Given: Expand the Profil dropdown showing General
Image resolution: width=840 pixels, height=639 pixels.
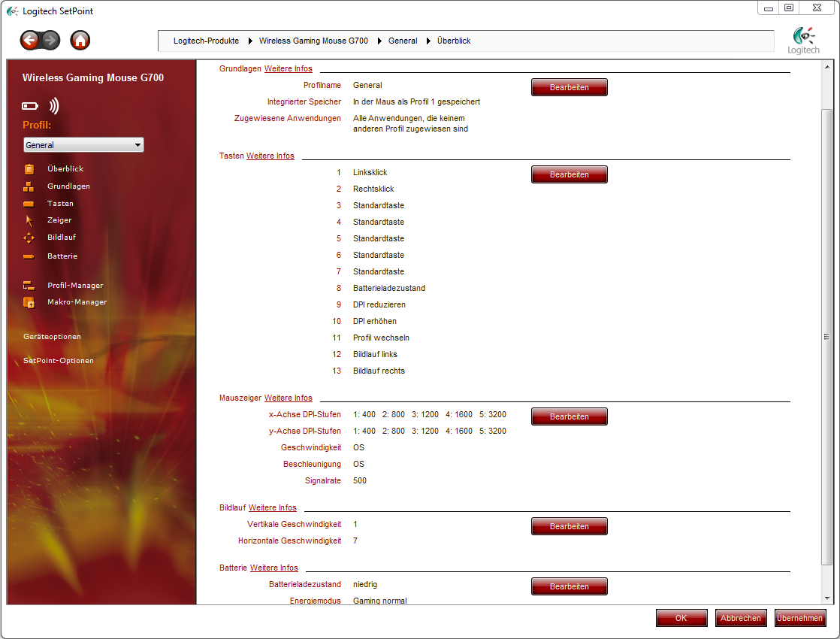Looking at the screenshot, I should (83, 145).
